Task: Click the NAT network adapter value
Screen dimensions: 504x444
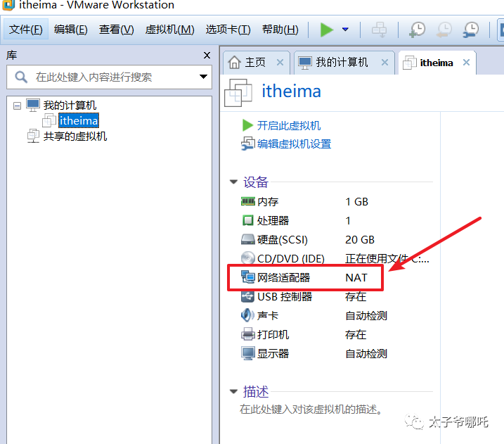Action: (x=356, y=277)
